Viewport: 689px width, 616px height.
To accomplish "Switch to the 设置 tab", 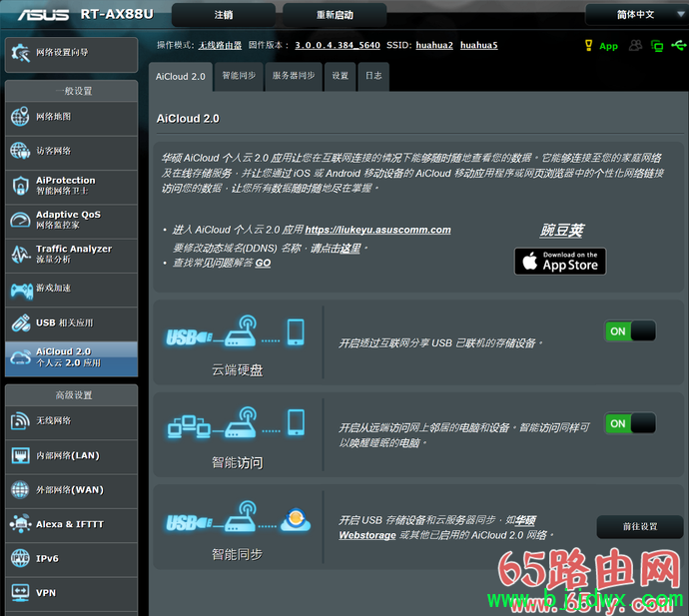I will [x=341, y=76].
